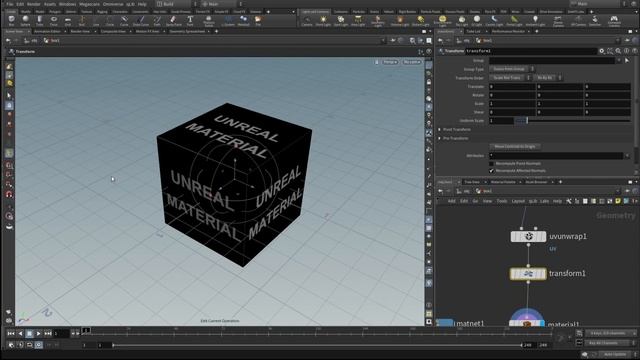Select the Sphere shelf tool
This screenshot has height=360, width=640.
click(25, 21)
